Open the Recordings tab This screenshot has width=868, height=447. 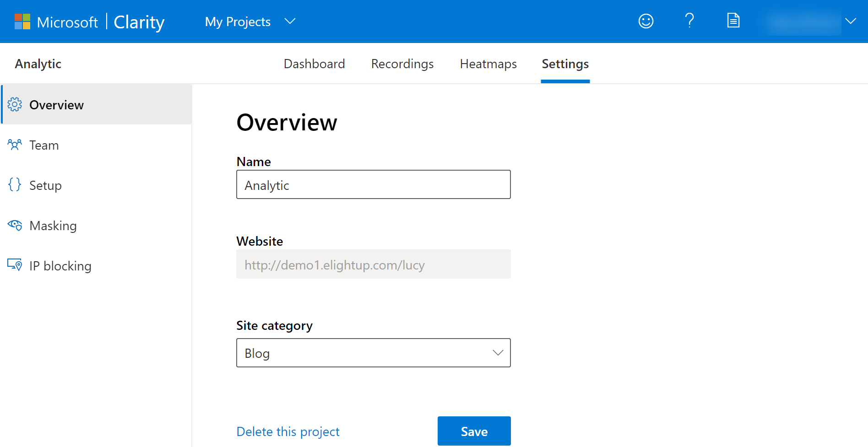[x=402, y=64]
